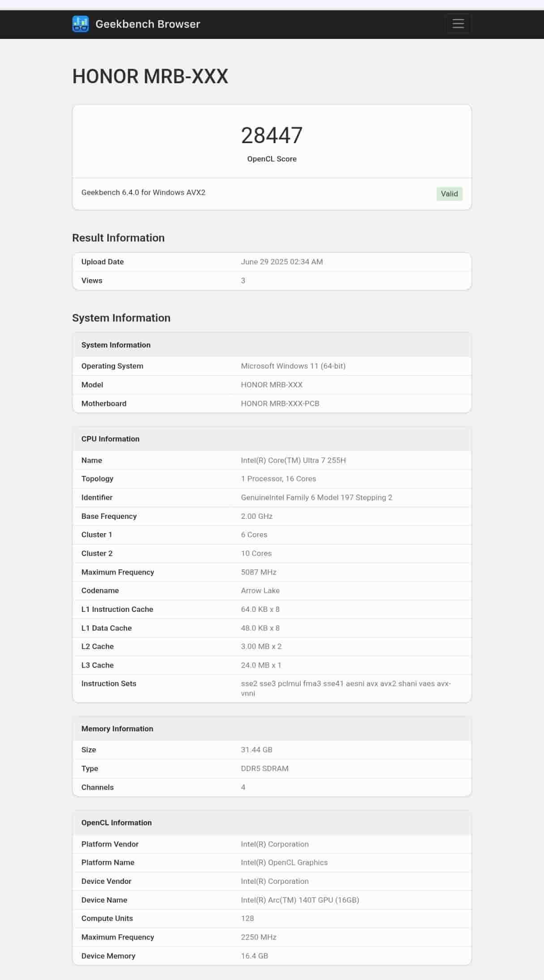Click the HONOR MRB-XXX page title
544x980 pixels.
[x=150, y=76]
